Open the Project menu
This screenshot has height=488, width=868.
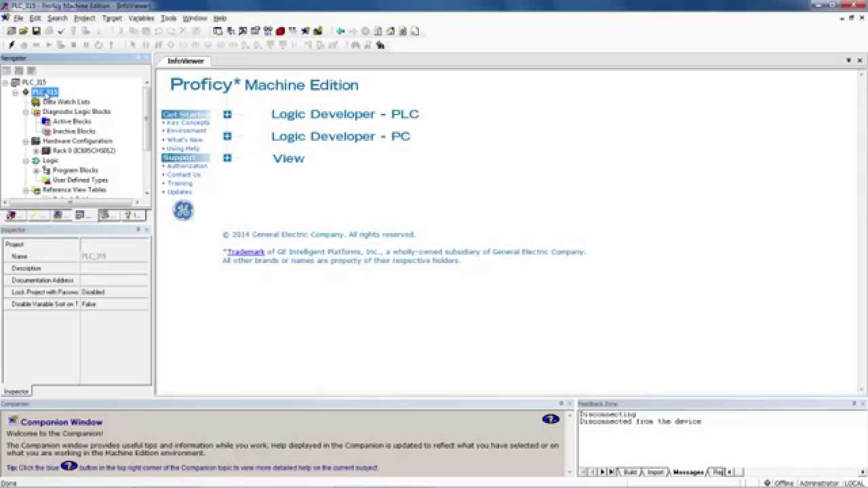(x=85, y=18)
